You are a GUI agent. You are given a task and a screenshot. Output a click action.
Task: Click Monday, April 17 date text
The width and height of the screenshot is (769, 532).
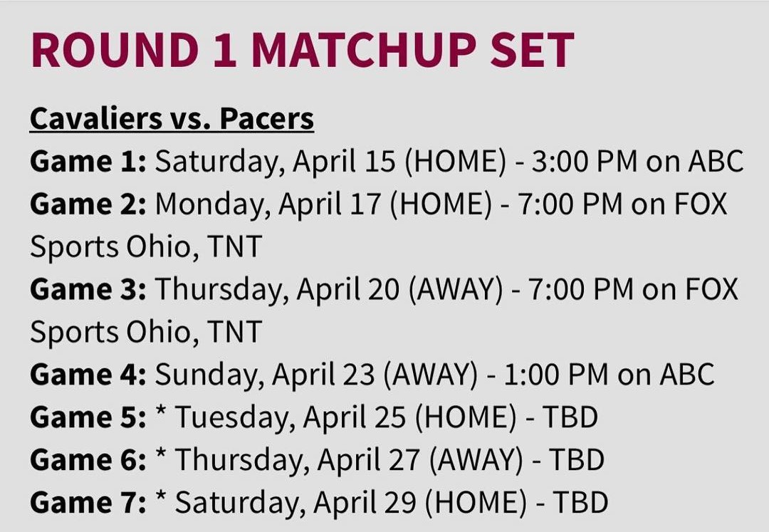268,205
